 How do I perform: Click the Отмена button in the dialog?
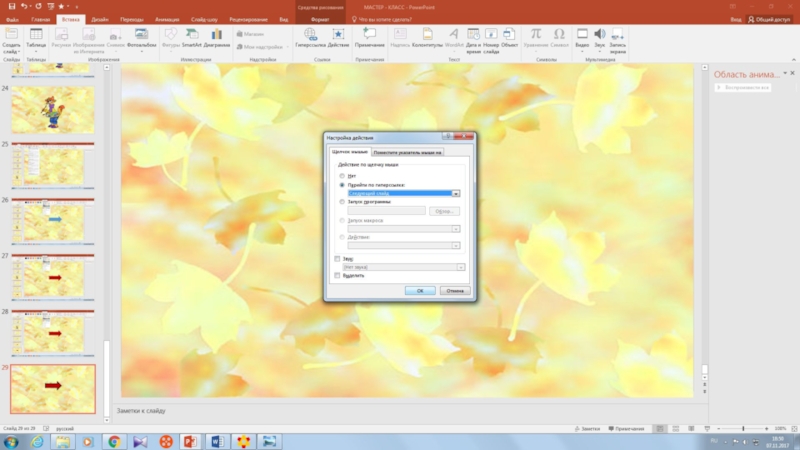coord(454,290)
